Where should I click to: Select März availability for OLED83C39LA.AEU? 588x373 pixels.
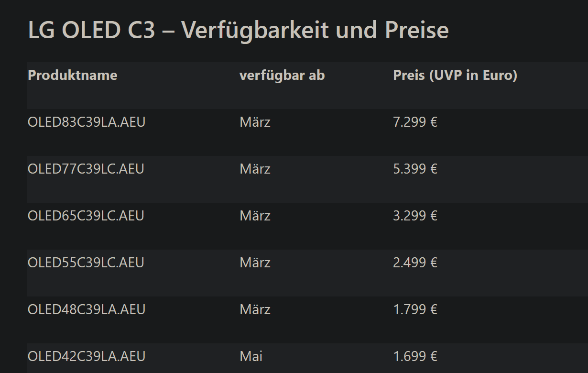coord(255,122)
